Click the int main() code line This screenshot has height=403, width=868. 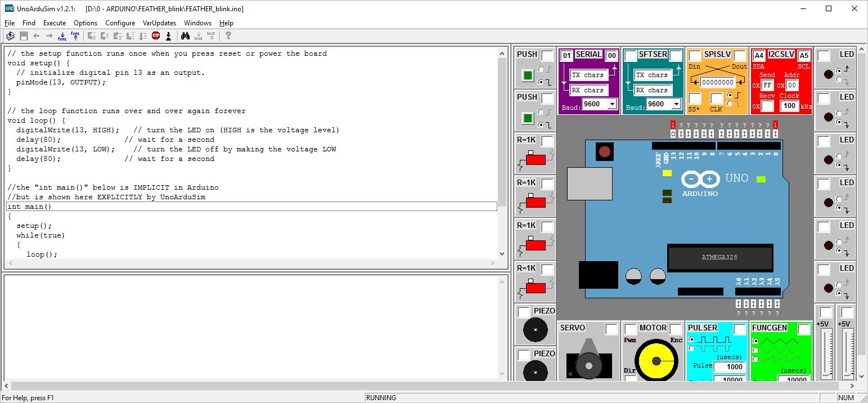(x=251, y=207)
